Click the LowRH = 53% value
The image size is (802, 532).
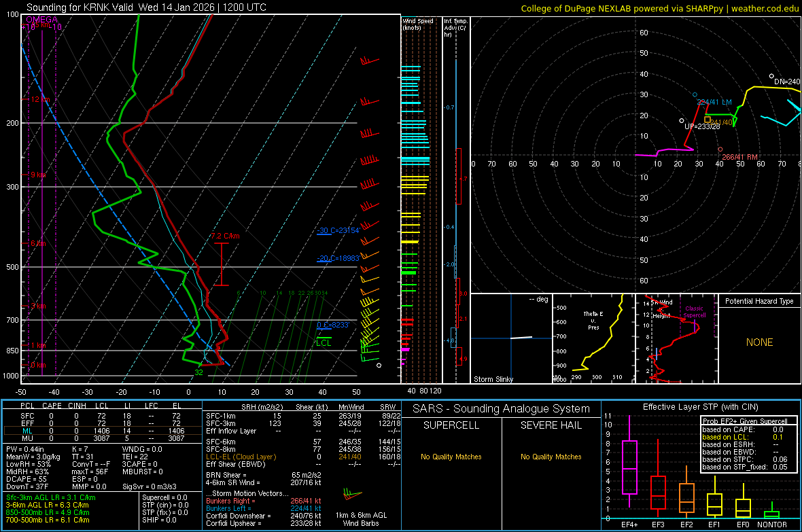28,465
